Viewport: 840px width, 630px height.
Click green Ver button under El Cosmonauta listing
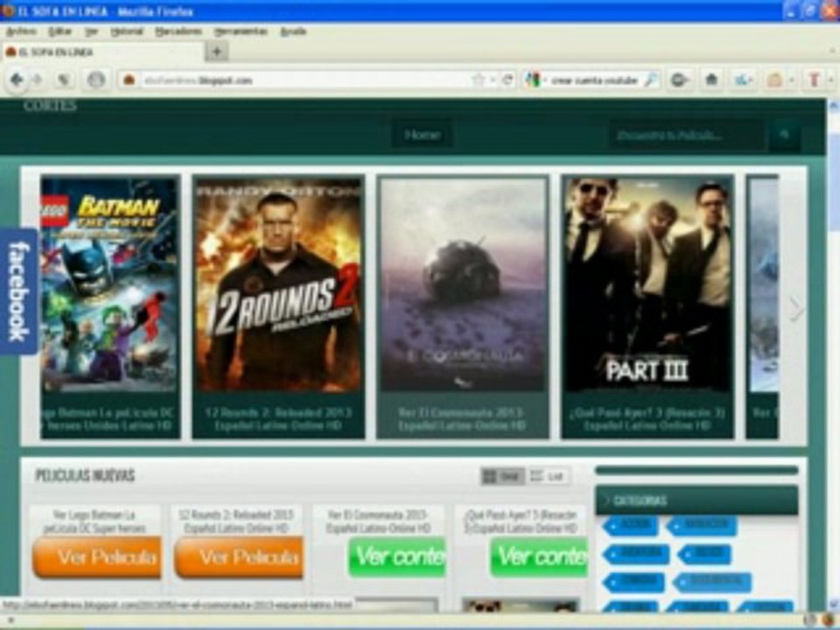point(397,557)
